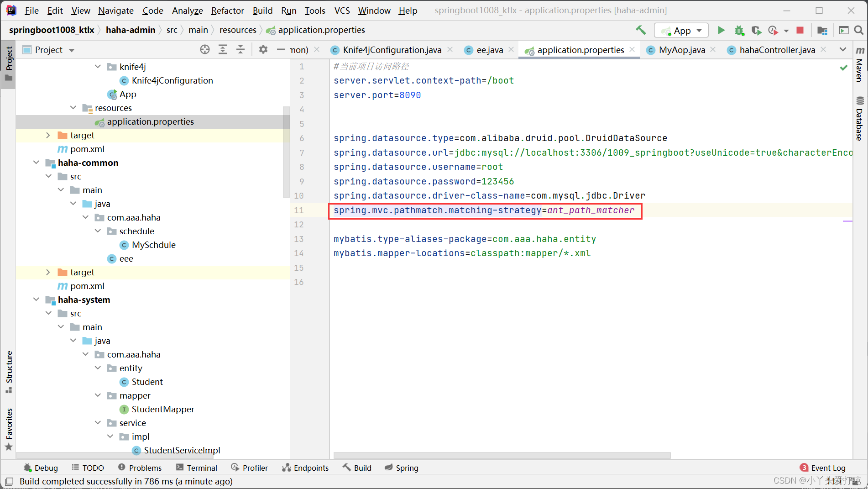Toggle the Favorites tool window

click(x=9, y=429)
